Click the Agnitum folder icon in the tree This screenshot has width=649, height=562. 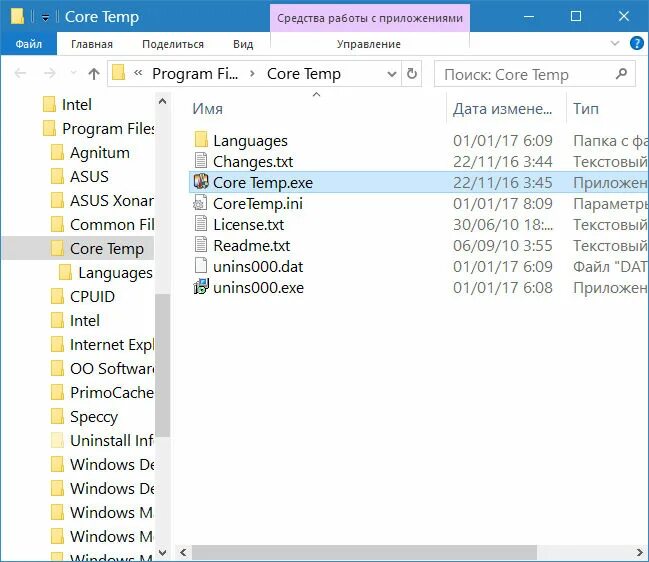(58, 153)
